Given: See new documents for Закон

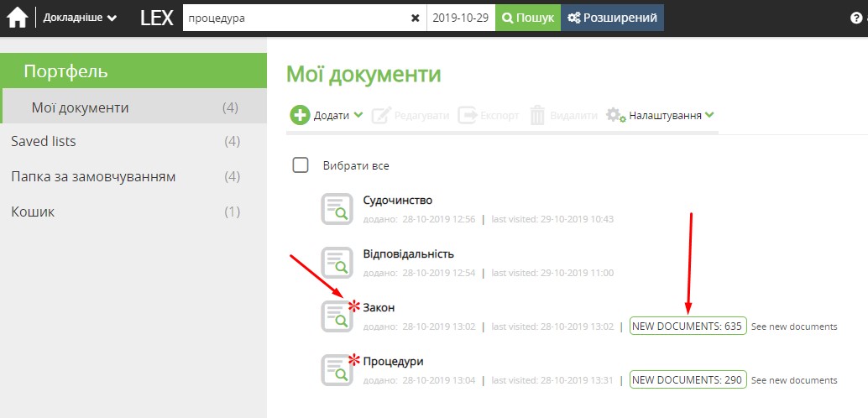Looking at the screenshot, I should point(793,327).
